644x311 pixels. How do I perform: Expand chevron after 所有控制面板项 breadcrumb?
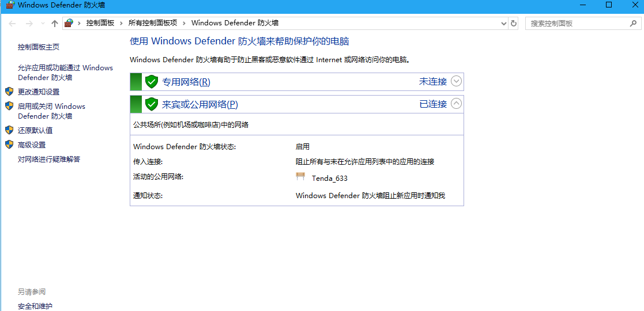tap(184, 23)
